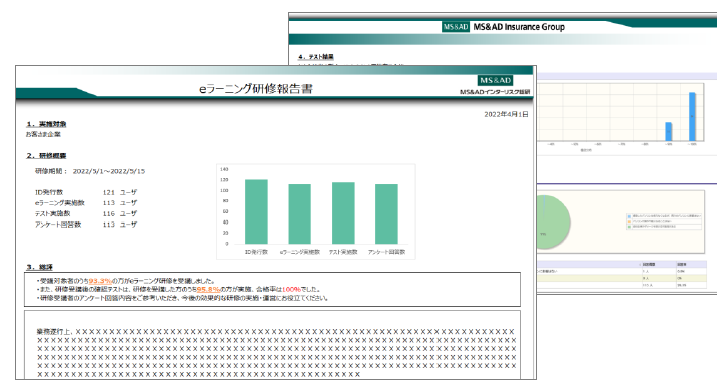Select the text お客さま企業
Screen dimensions: 717x382
coord(43,135)
